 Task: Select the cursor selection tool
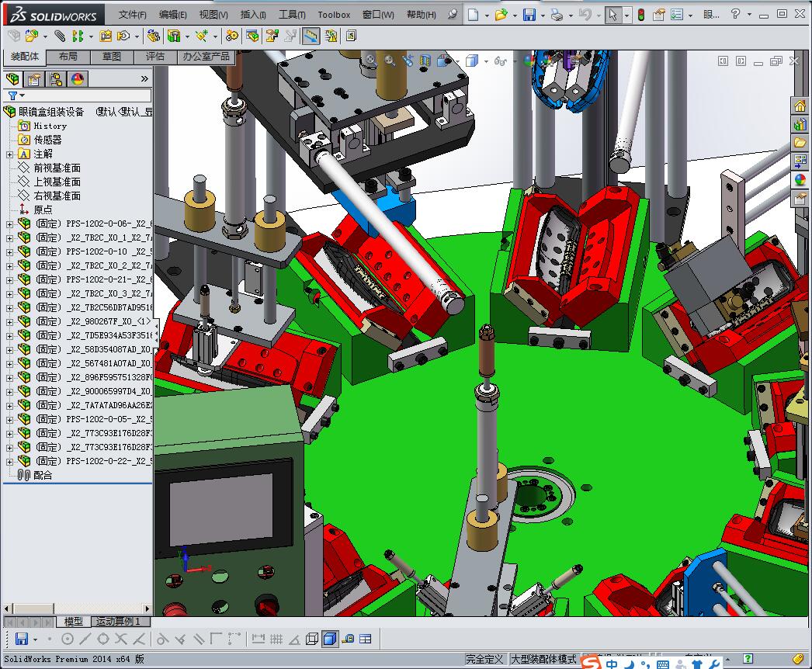(613, 15)
